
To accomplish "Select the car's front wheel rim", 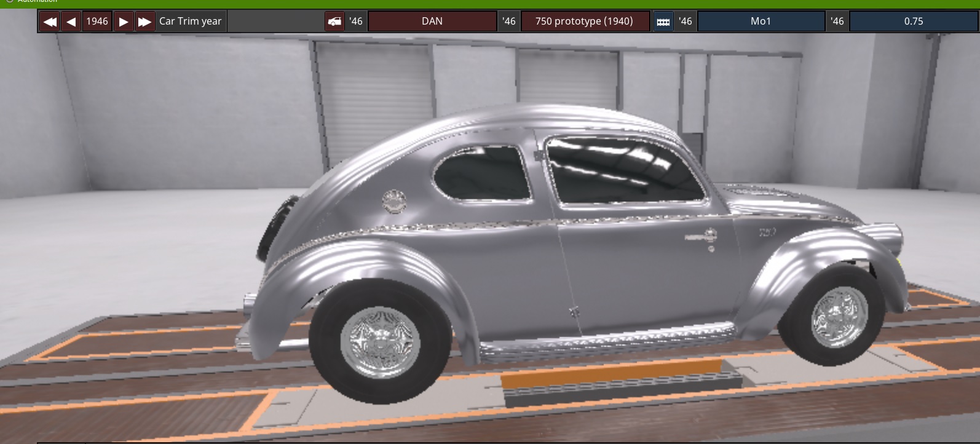I will click(x=839, y=318).
